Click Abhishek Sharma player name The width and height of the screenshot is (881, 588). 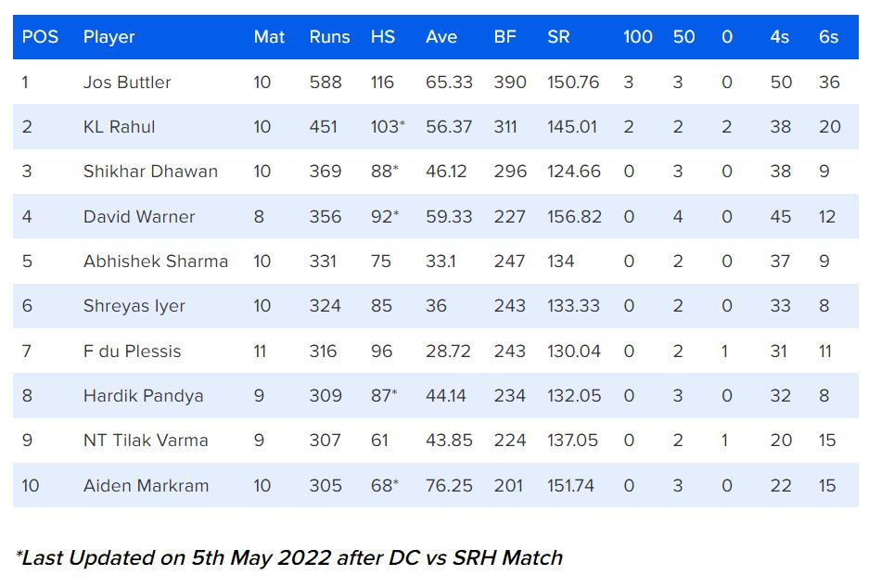(x=155, y=262)
